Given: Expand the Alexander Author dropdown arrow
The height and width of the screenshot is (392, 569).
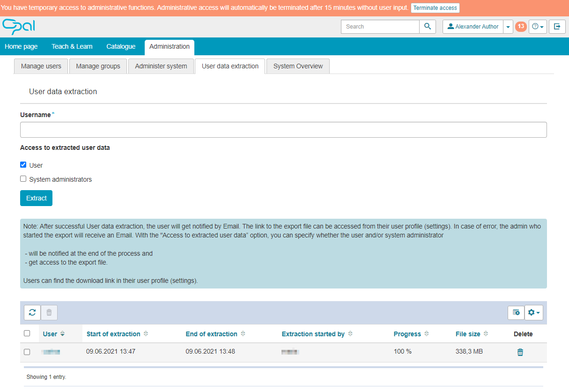Looking at the screenshot, I should click(x=508, y=27).
